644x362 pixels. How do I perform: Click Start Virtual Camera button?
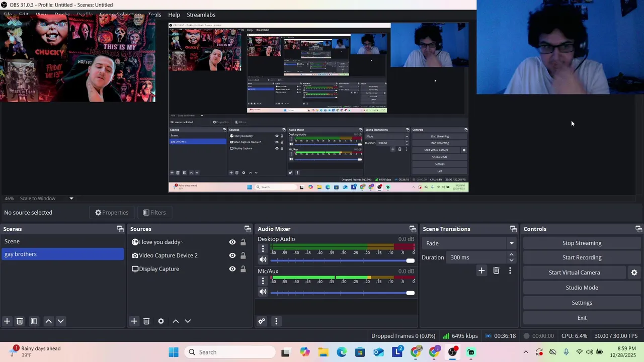574,273
